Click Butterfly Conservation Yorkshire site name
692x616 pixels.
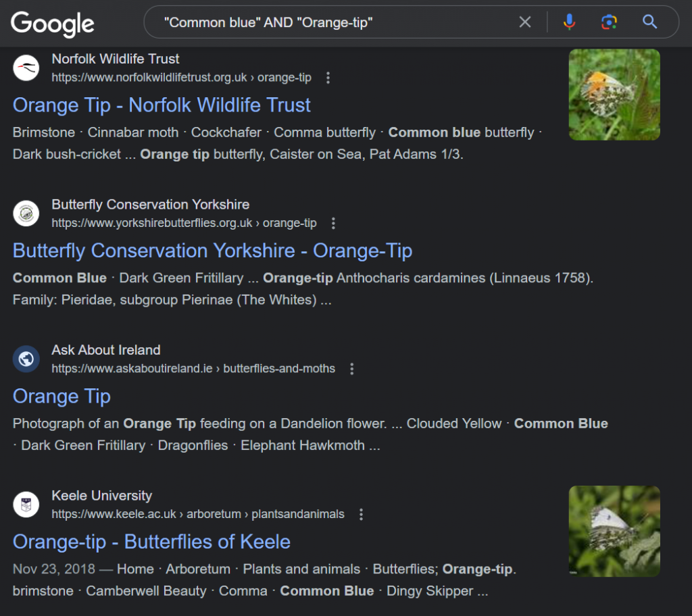point(151,205)
